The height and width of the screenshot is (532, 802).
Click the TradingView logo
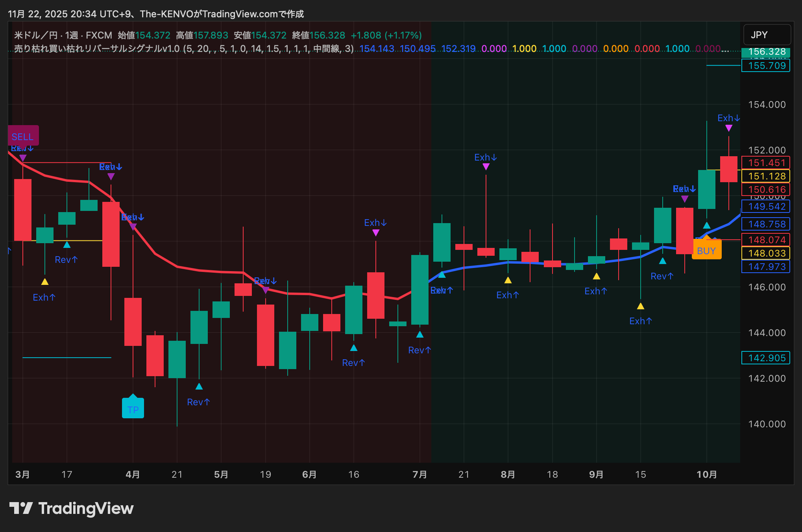tap(71, 508)
